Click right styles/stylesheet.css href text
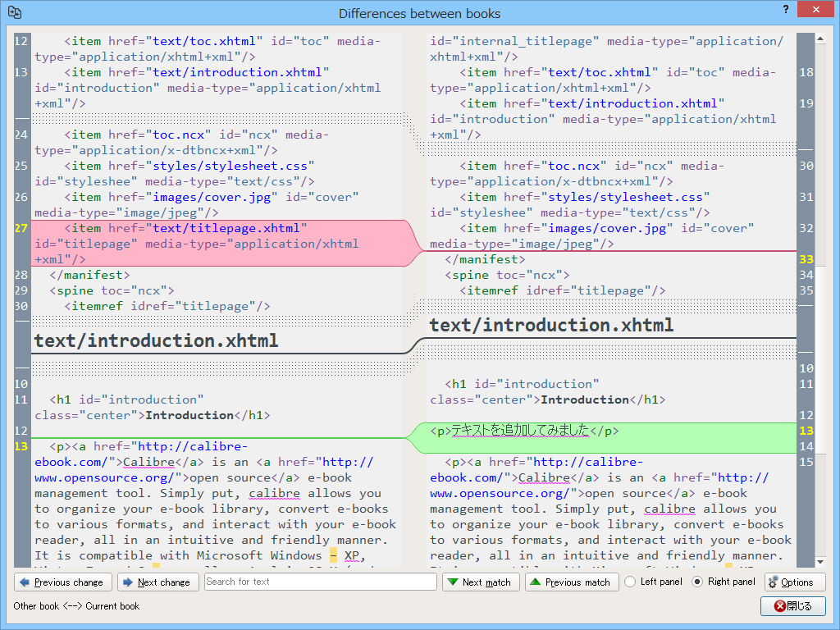Viewport: 840px width, 630px height. click(x=625, y=197)
